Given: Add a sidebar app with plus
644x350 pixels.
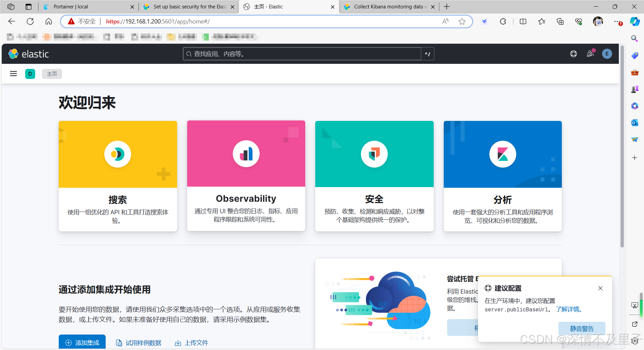Looking at the screenshot, I should [x=634, y=158].
